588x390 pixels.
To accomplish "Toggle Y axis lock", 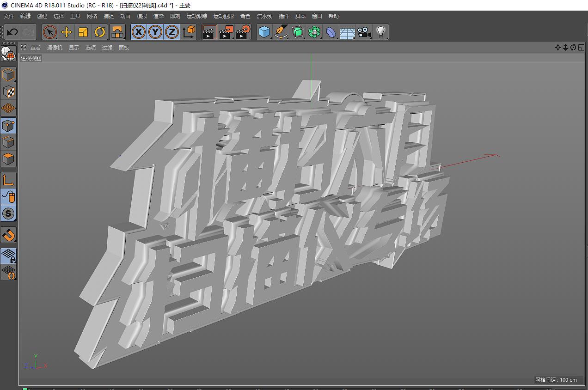I will [155, 32].
